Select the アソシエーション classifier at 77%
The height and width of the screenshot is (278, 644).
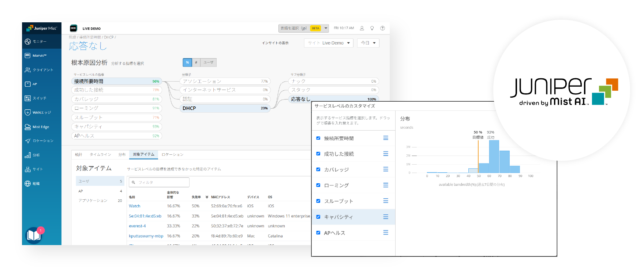tap(225, 81)
